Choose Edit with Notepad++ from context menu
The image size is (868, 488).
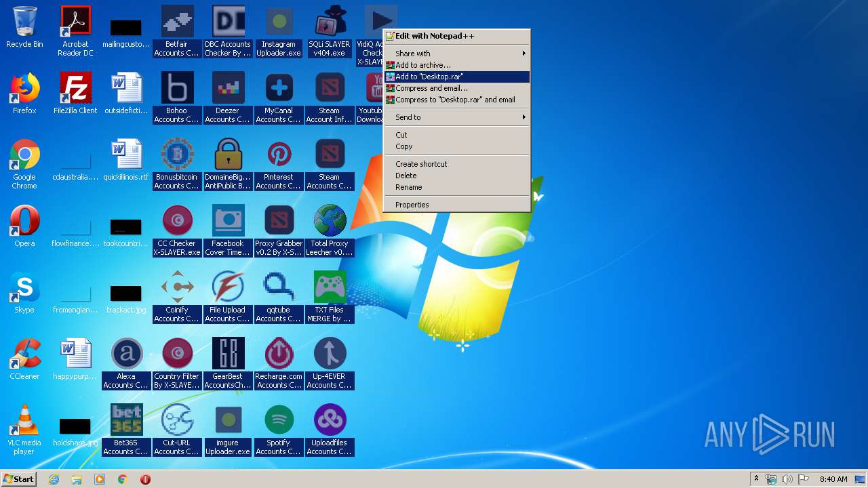(x=457, y=36)
